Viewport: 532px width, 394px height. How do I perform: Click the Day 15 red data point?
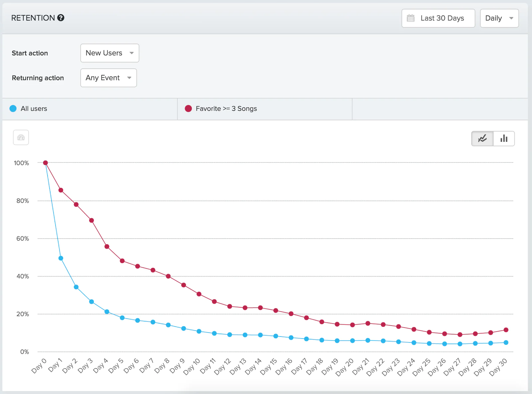275,310
